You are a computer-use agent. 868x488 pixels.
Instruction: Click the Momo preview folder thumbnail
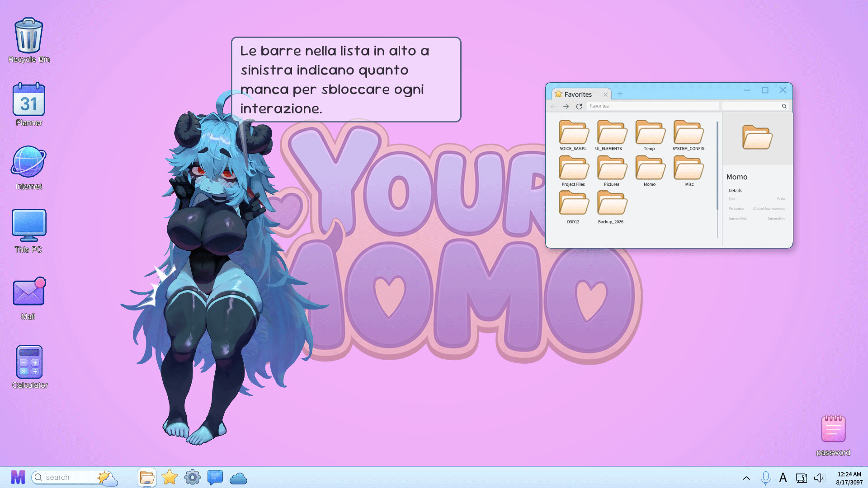[x=757, y=137]
